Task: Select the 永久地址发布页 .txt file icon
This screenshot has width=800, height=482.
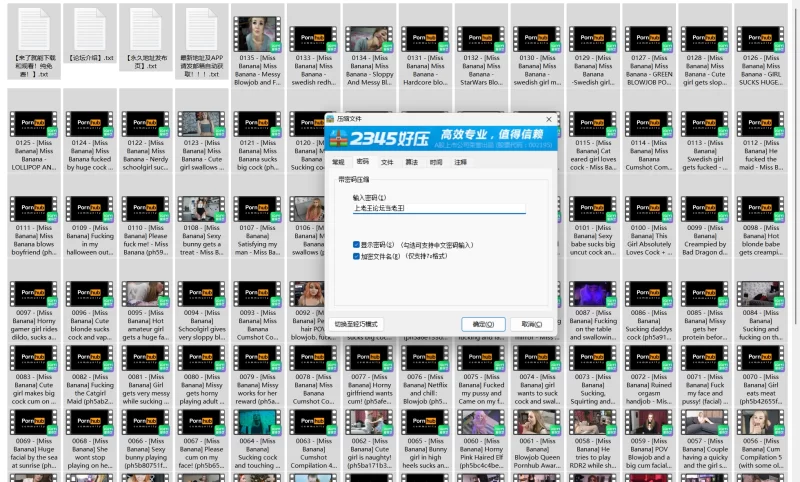Action: tap(146, 29)
